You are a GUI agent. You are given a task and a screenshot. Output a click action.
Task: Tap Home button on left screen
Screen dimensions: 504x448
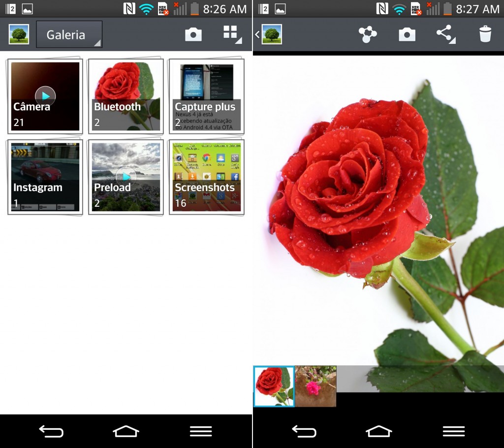(126, 431)
